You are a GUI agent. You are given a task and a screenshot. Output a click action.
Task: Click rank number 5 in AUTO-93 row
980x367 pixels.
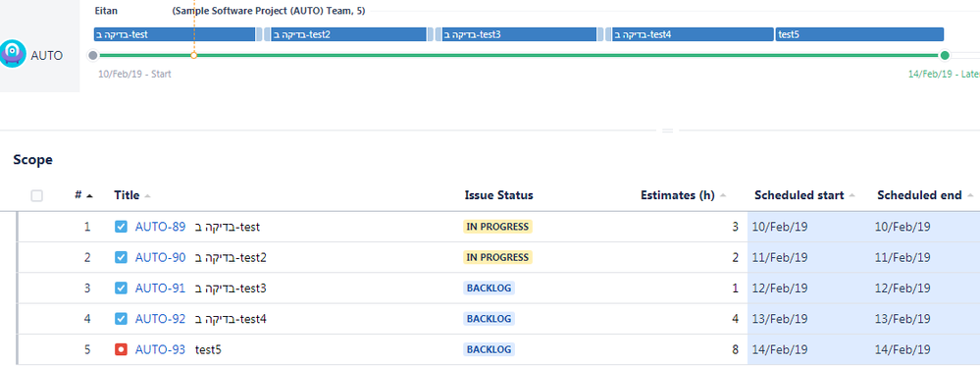(87, 349)
